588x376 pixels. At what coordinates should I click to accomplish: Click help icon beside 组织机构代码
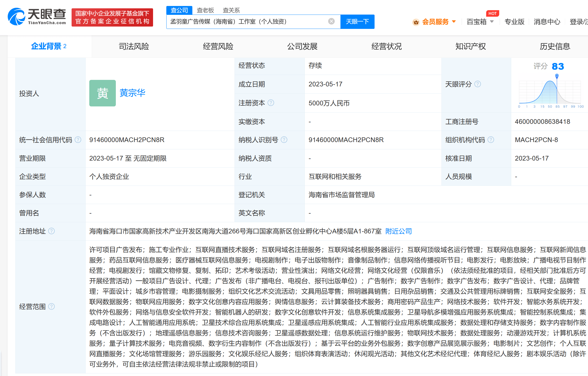(491, 140)
